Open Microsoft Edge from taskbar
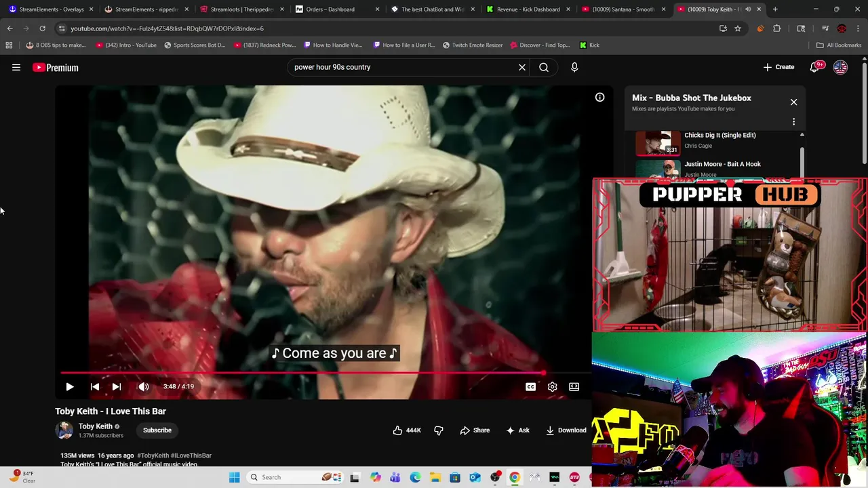The width and height of the screenshot is (868, 488). (415, 477)
